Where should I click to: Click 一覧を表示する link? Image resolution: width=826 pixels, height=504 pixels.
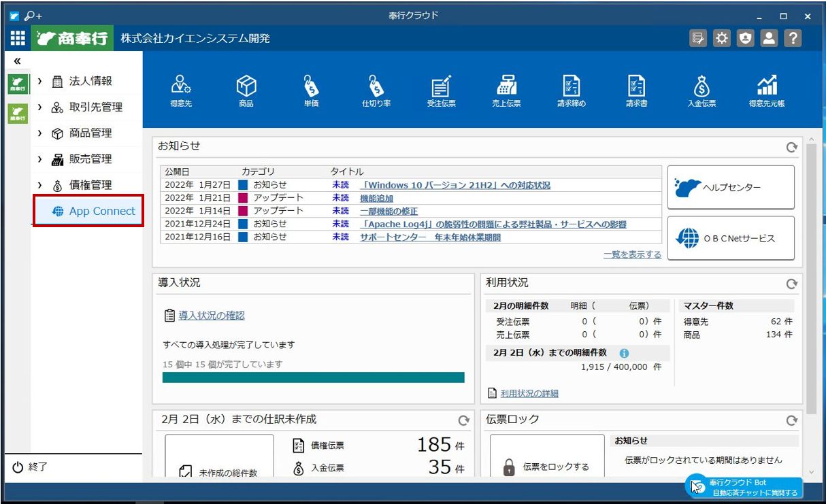(632, 254)
